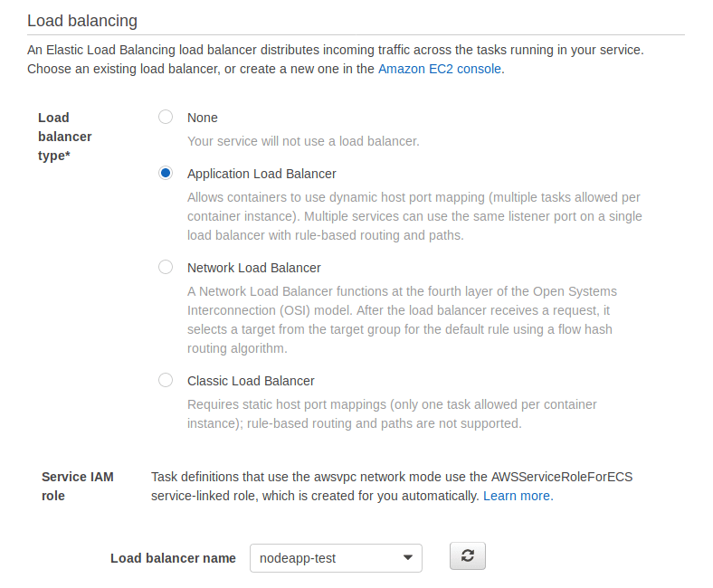Image resolution: width=713 pixels, height=588 pixels.
Task: Follow the Learn more link
Action: coord(517,496)
